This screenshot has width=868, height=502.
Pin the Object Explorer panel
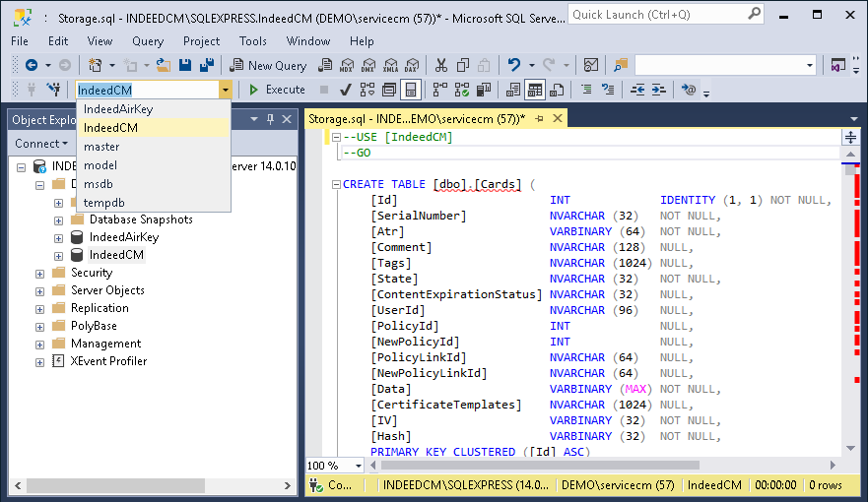pyautogui.click(x=270, y=119)
